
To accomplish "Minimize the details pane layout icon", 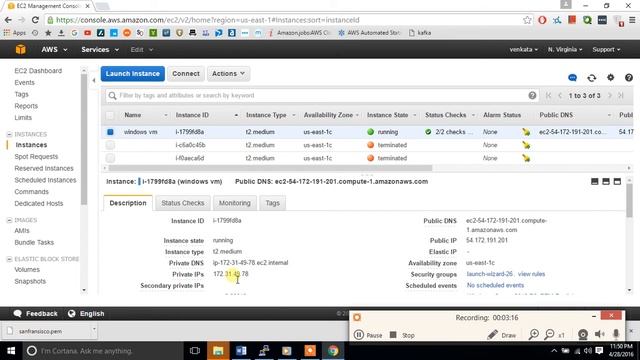I will [x=594, y=181].
